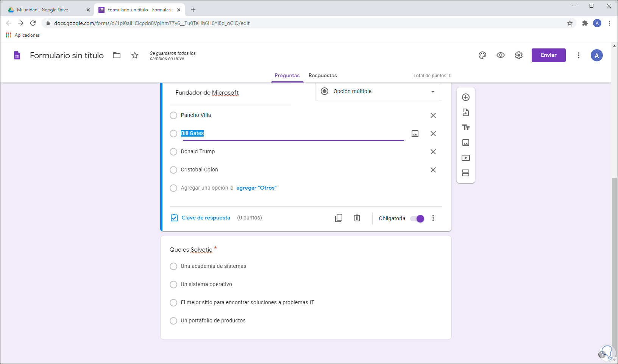
Task: Click the Que es Solvetic question title
Action: pos(191,250)
